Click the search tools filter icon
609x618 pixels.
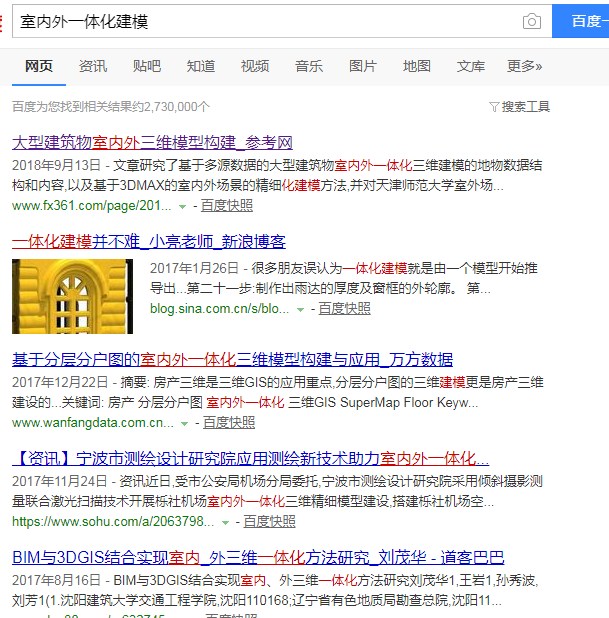pos(494,106)
